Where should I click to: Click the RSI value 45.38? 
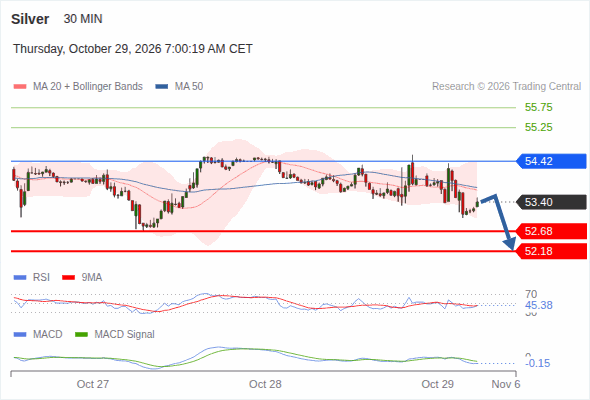(538, 305)
